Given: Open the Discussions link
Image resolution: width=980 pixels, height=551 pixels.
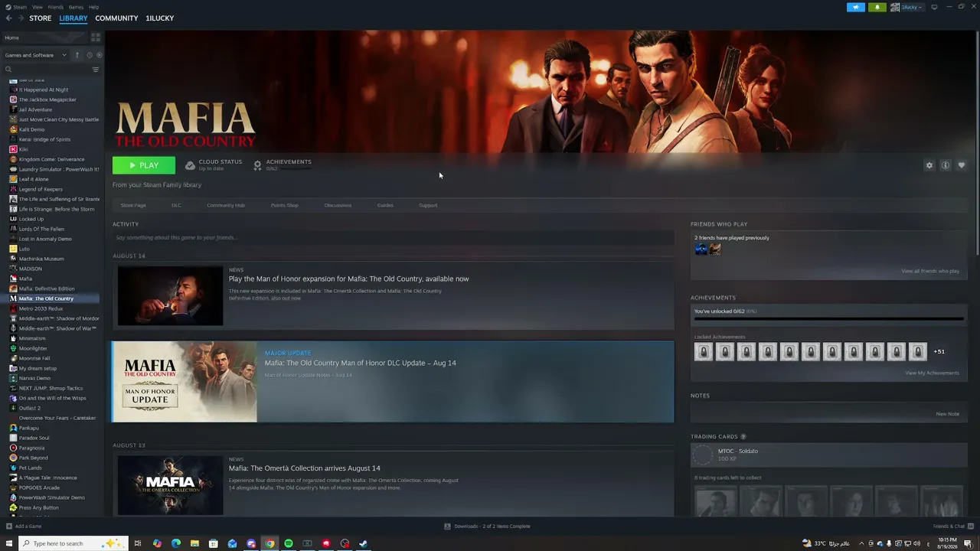Looking at the screenshot, I should click(338, 205).
